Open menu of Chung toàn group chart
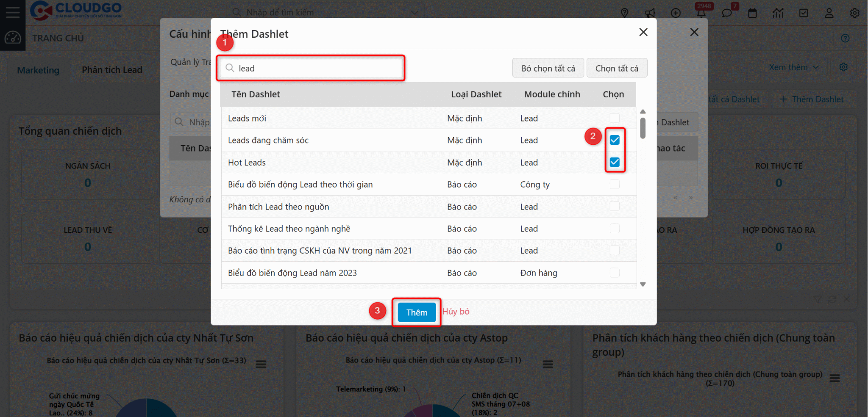Screen dimensions: 868x417 click(x=835, y=378)
